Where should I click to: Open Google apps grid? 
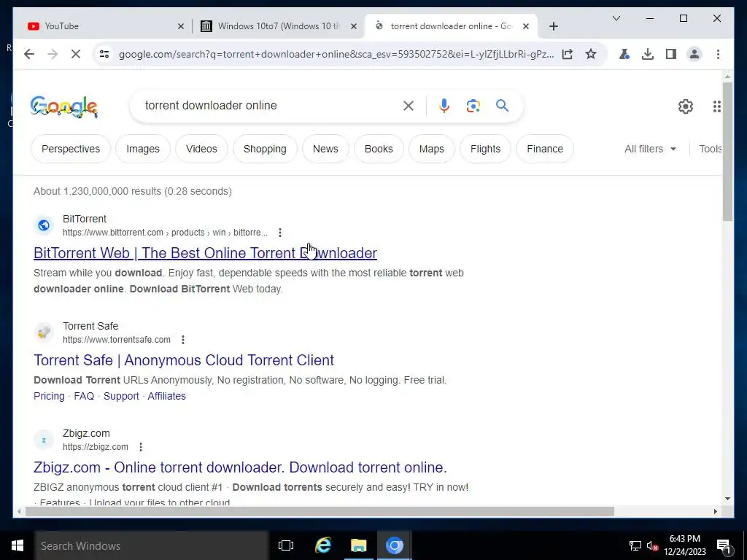[x=716, y=106]
